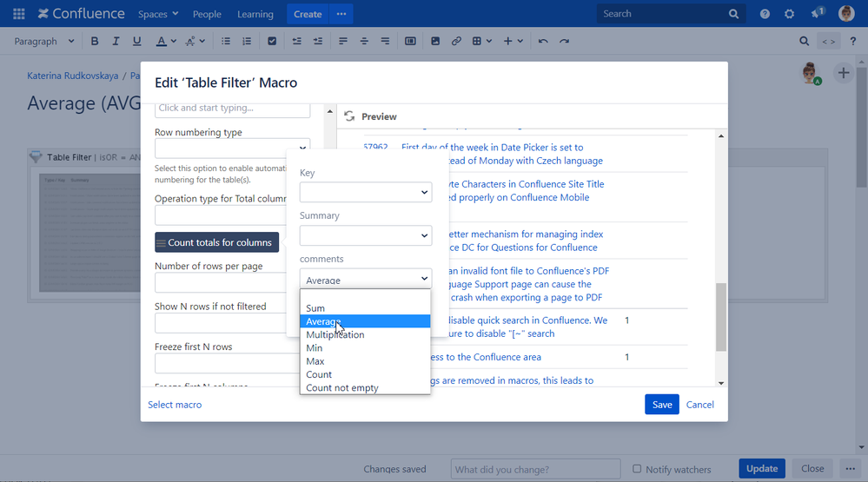Align text left
Screen dimensions: 868x482
click(x=343, y=41)
